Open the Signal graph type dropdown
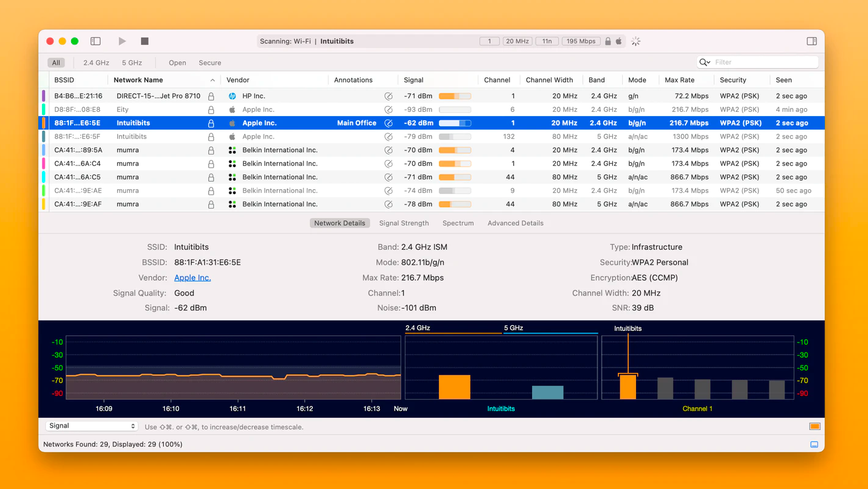This screenshot has height=489, width=868. point(91,426)
